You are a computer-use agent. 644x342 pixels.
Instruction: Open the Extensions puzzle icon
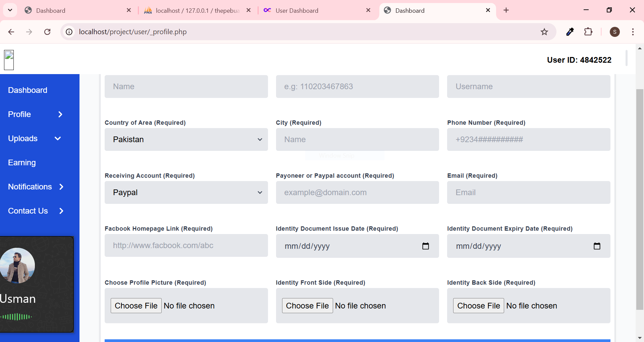point(588,32)
